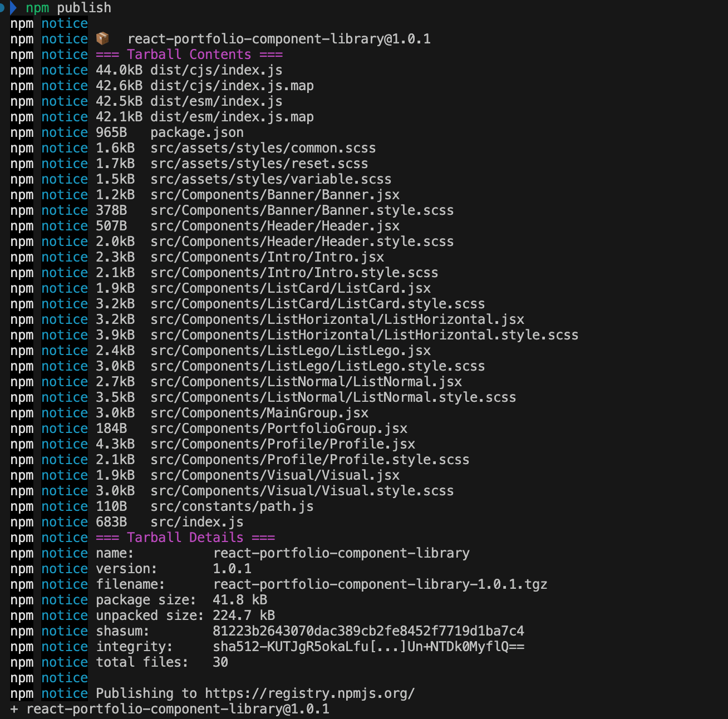Image resolution: width=728 pixels, height=719 pixels.
Task: Click src/assets/styles/common.scss path
Action: [x=263, y=148]
